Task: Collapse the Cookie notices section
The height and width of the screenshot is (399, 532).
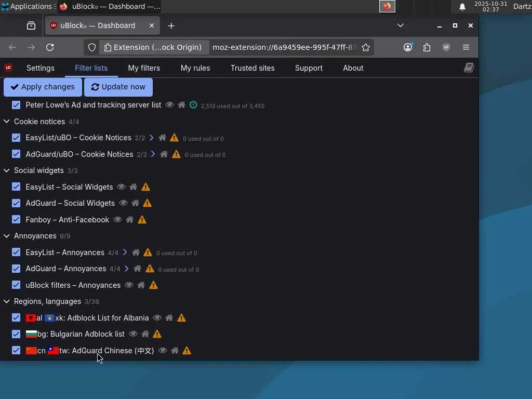Action: [6, 122]
